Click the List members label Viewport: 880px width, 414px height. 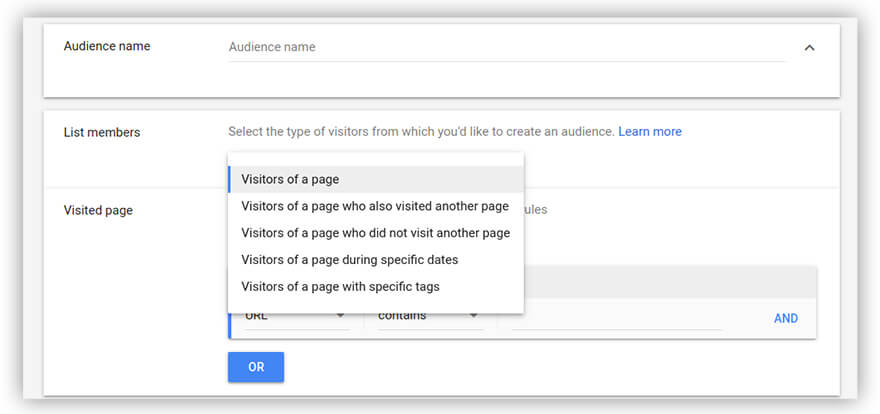coord(102,132)
